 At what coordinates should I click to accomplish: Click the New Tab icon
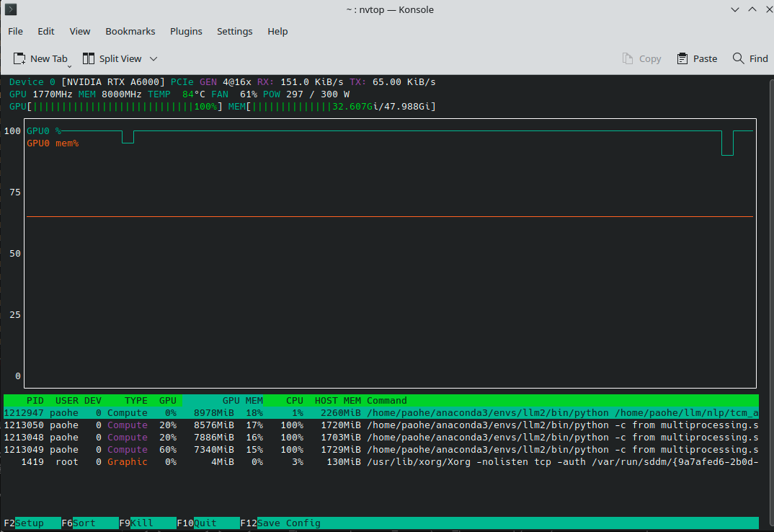point(19,59)
